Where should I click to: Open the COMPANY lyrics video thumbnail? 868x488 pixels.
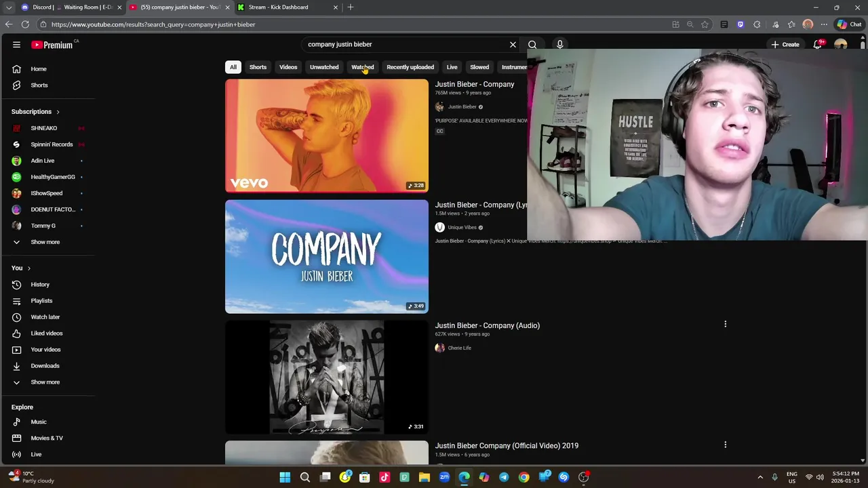pos(327,256)
